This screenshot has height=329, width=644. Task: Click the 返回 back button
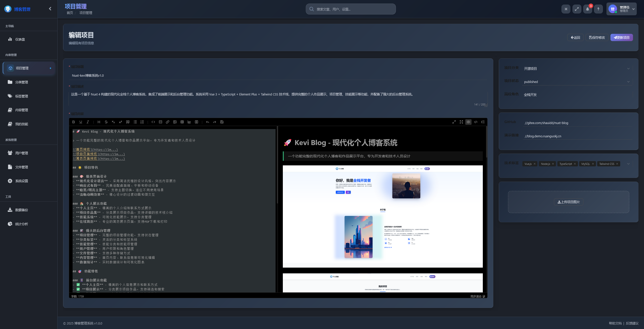click(575, 38)
